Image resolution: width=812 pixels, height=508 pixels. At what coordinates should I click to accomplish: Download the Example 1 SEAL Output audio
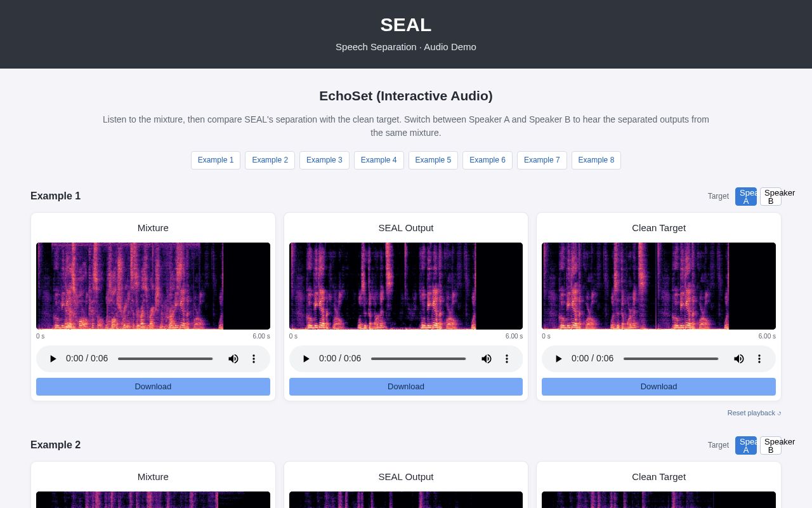[406, 387]
